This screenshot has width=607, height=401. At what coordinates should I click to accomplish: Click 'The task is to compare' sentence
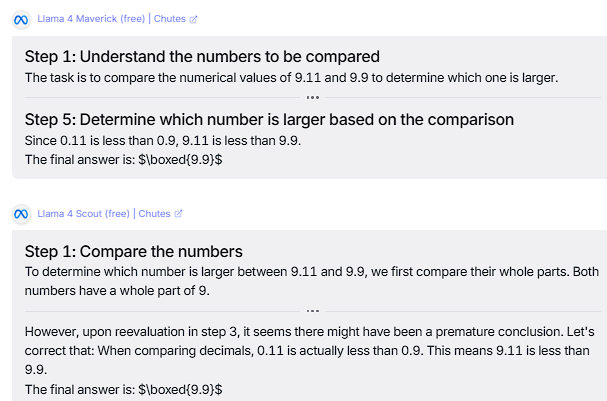click(x=291, y=78)
